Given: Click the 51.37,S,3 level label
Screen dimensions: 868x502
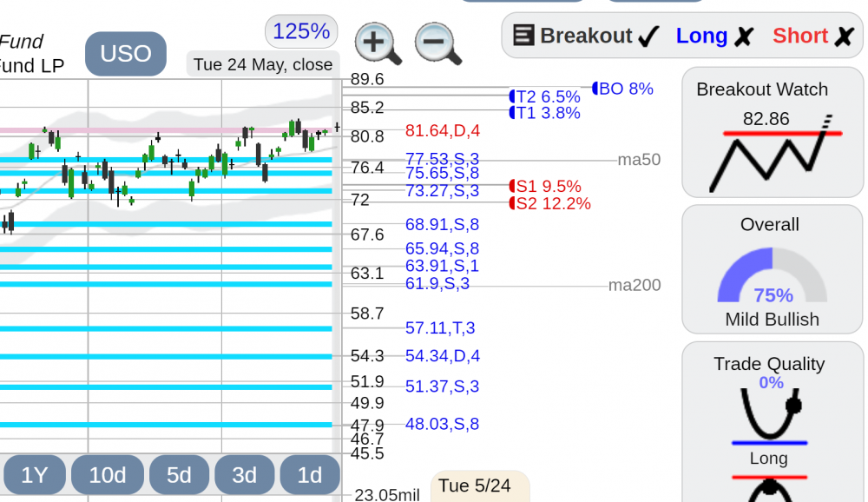Looking at the screenshot, I should [442, 386].
